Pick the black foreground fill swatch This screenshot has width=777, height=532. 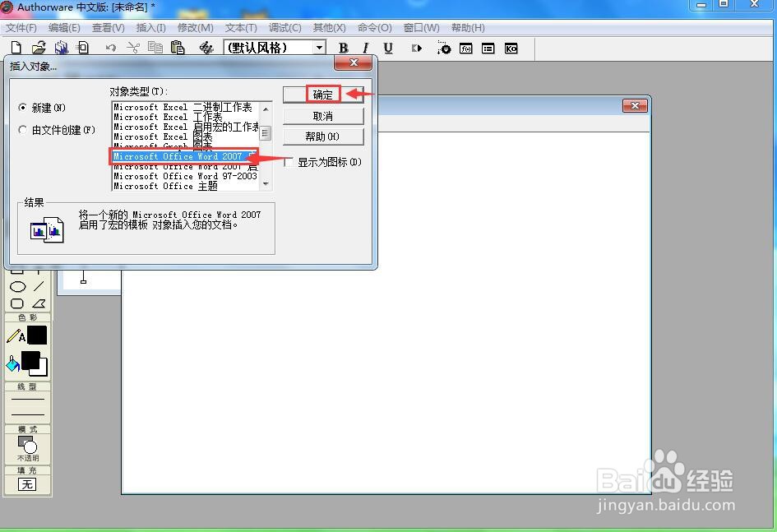pyautogui.click(x=30, y=360)
